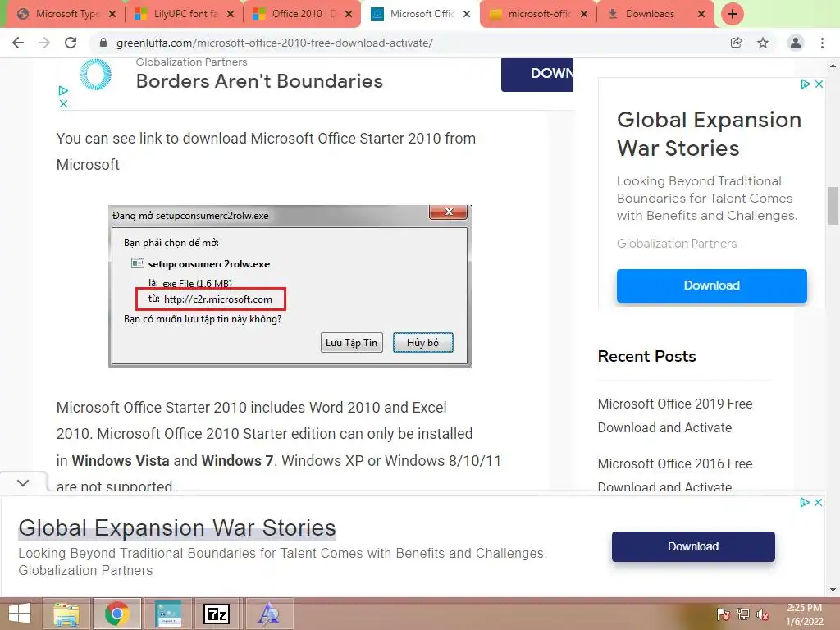The width and height of the screenshot is (840, 630).
Task: Reload the current page
Action: [x=71, y=43]
